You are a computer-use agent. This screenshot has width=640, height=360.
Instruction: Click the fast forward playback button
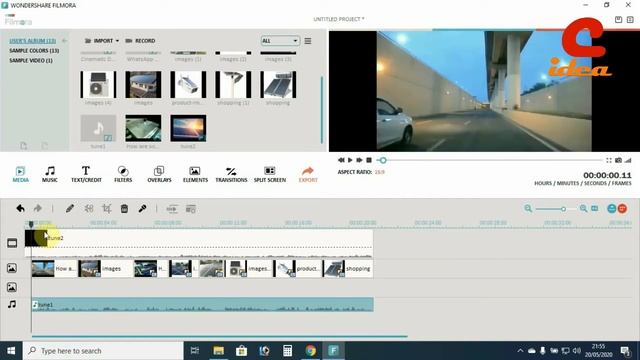(x=359, y=160)
